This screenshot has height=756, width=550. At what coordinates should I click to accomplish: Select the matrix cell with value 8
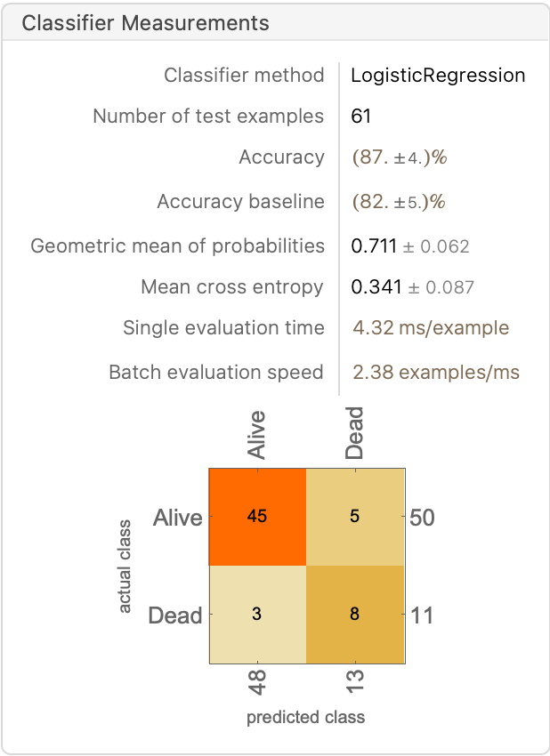(x=355, y=614)
